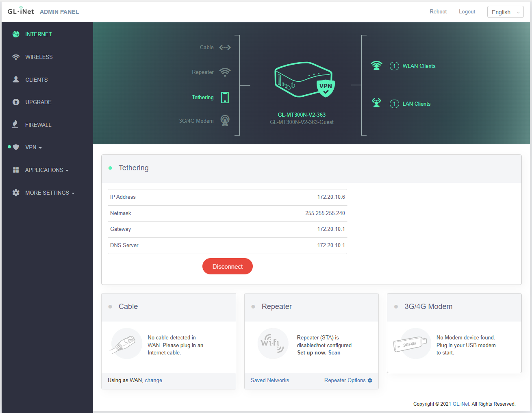
Task: Click the GL.iNet logo
Action: [x=21, y=11]
